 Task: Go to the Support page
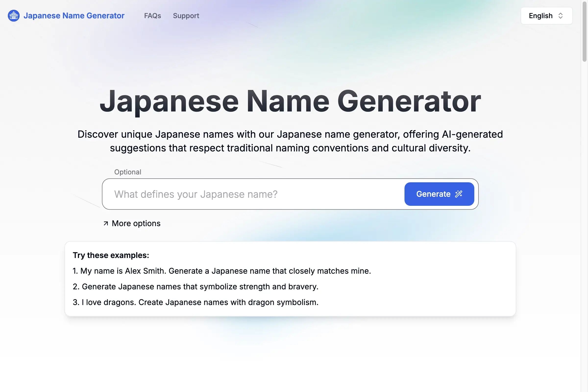pos(186,16)
